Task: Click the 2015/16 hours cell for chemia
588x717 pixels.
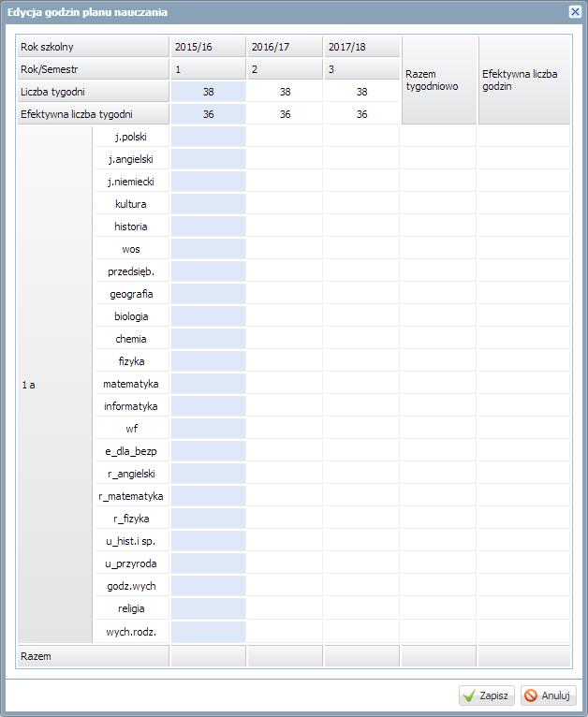Action: pos(208,339)
